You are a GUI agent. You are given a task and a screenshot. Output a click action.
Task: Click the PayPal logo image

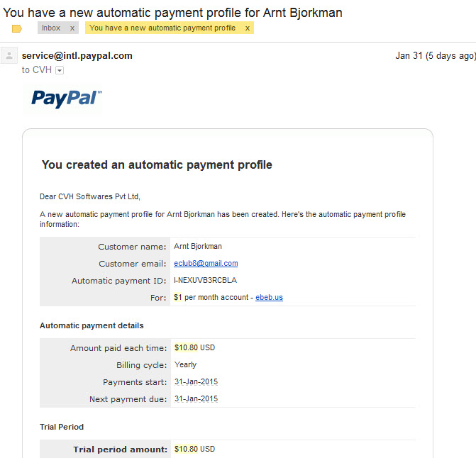(x=67, y=99)
